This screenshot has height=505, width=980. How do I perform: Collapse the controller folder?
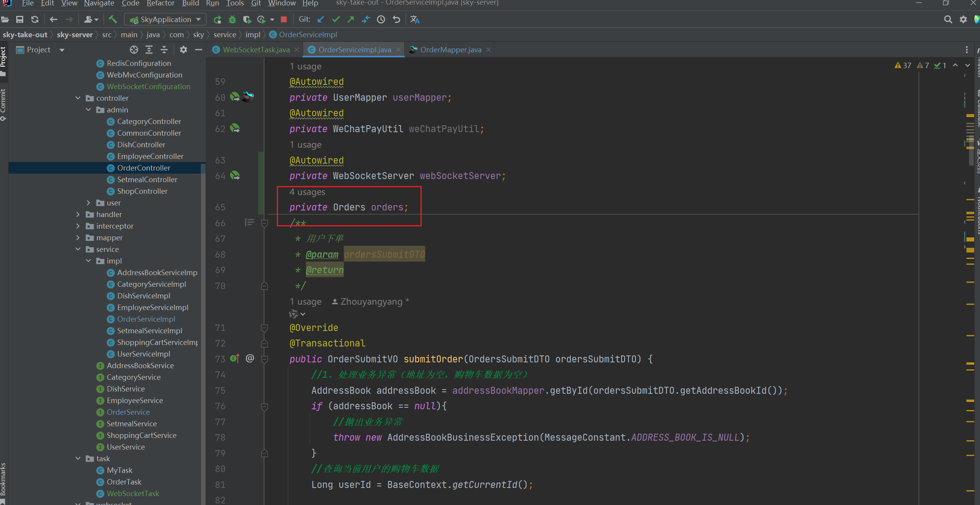(x=78, y=98)
